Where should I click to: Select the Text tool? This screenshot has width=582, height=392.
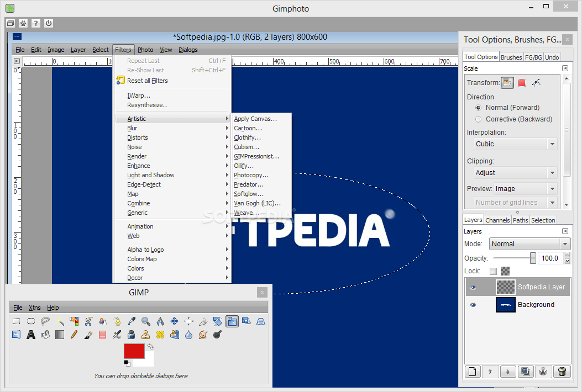click(31, 335)
